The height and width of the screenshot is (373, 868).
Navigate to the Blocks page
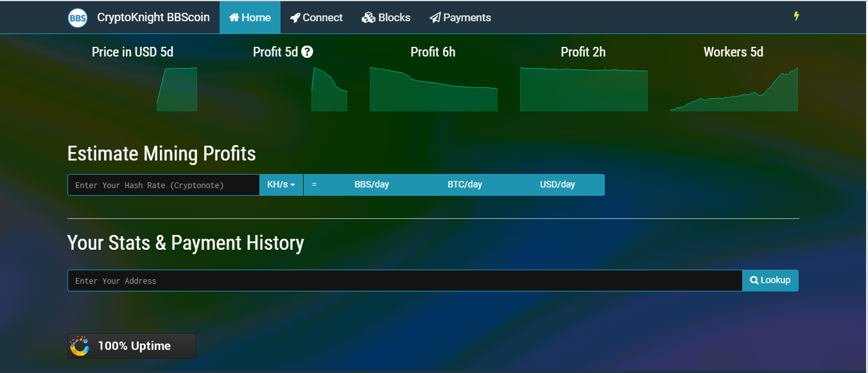[x=386, y=17]
